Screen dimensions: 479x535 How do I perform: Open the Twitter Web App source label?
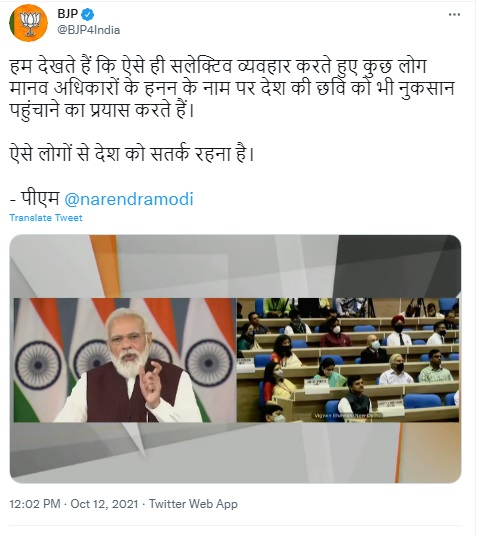[193, 504]
